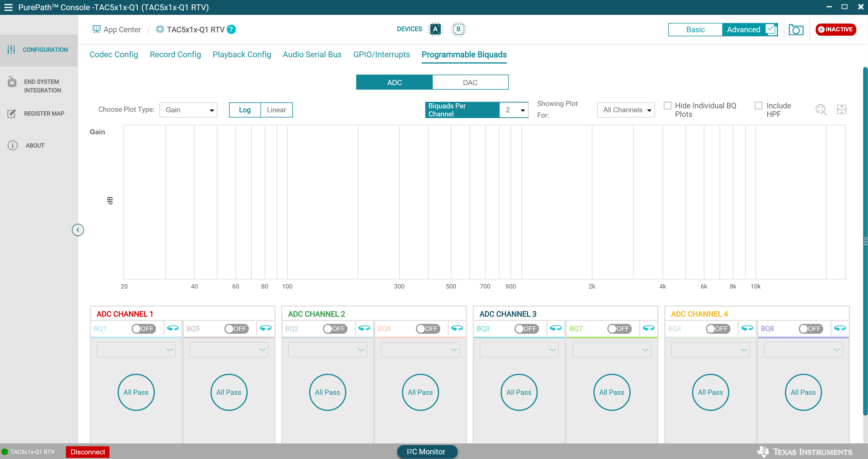
Task: Click the Configuration sliders icon
Action: click(11, 50)
